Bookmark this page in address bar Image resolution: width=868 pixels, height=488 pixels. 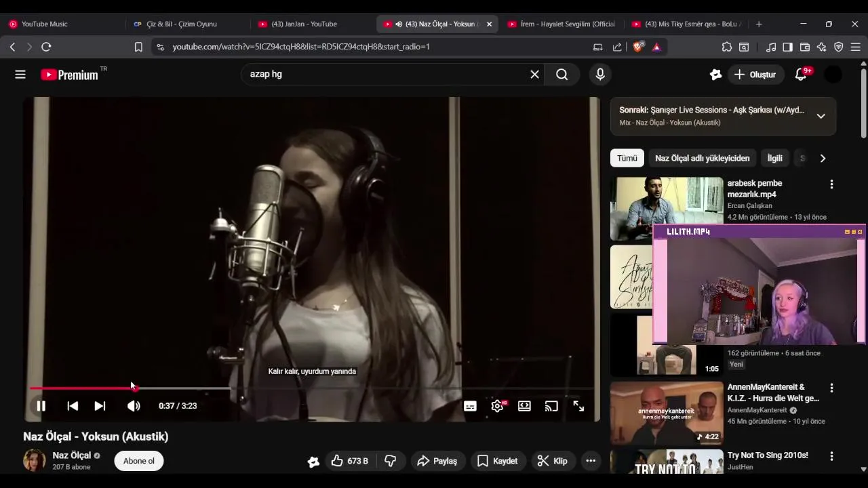[x=138, y=47]
